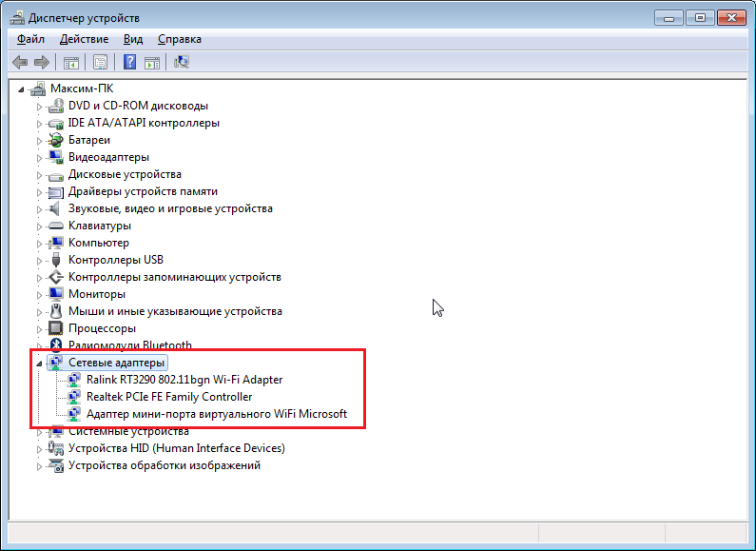Screen dimensions: 756x551
Task: Scan for hardware changes toolbar icon
Action: click(x=182, y=62)
